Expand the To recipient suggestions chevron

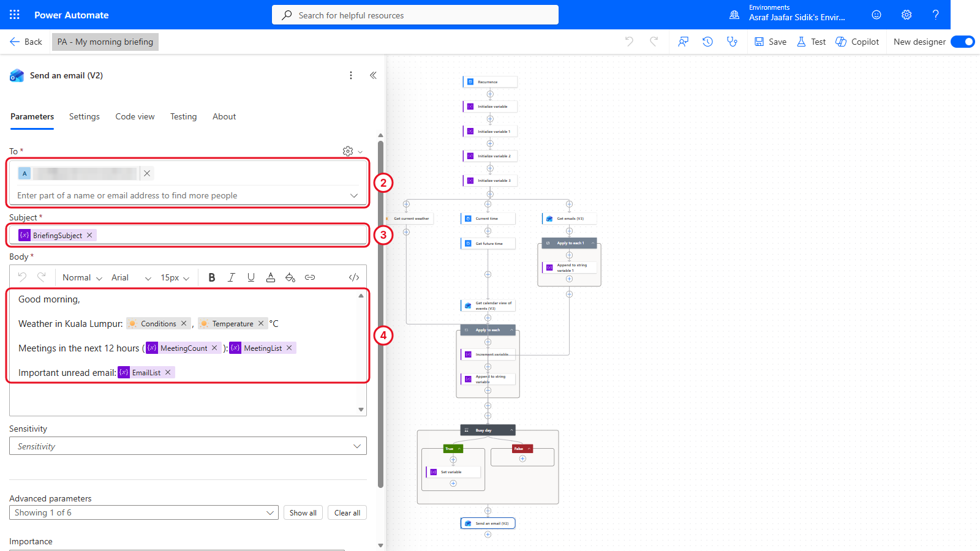click(x=354, y=196)
